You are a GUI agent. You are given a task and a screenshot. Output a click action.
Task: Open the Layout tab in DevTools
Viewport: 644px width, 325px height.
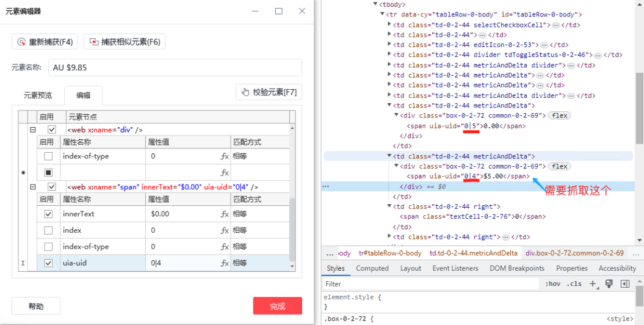pos(411,268)
